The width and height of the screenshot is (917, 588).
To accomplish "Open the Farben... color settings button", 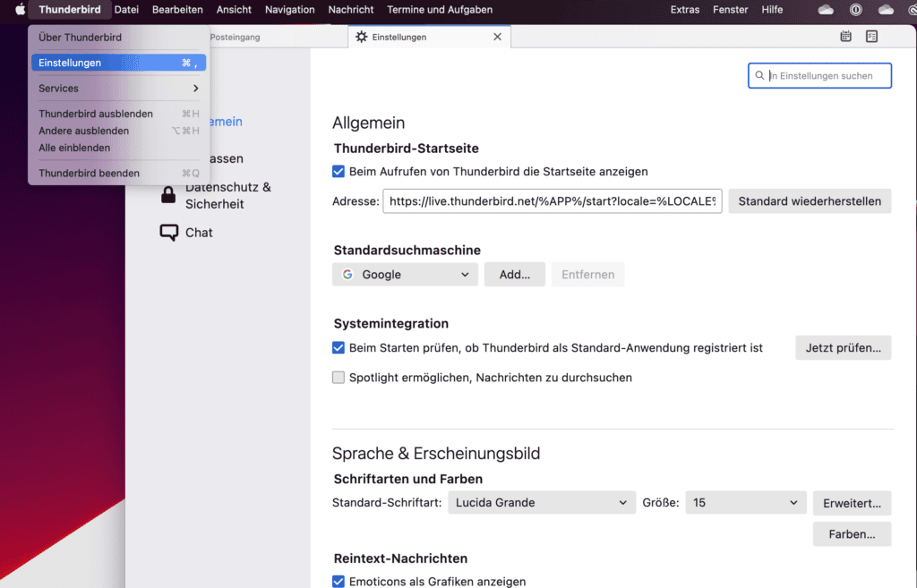I will point(852,534).
